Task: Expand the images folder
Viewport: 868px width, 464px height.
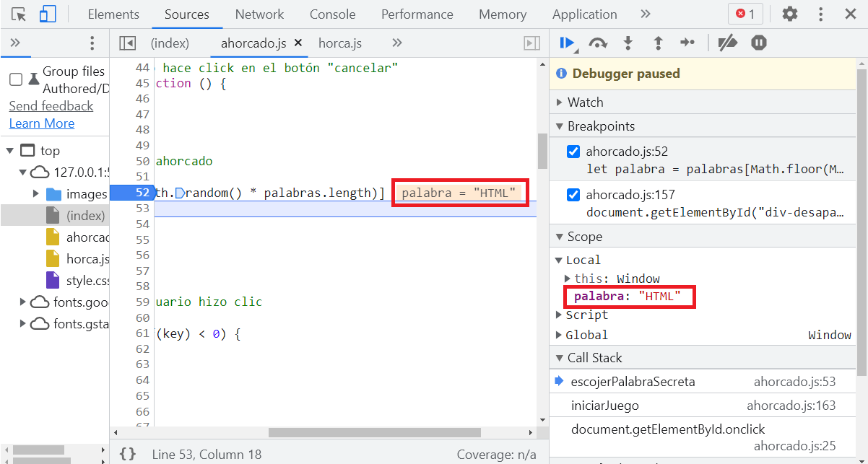Action: click(x=36, y=194)
